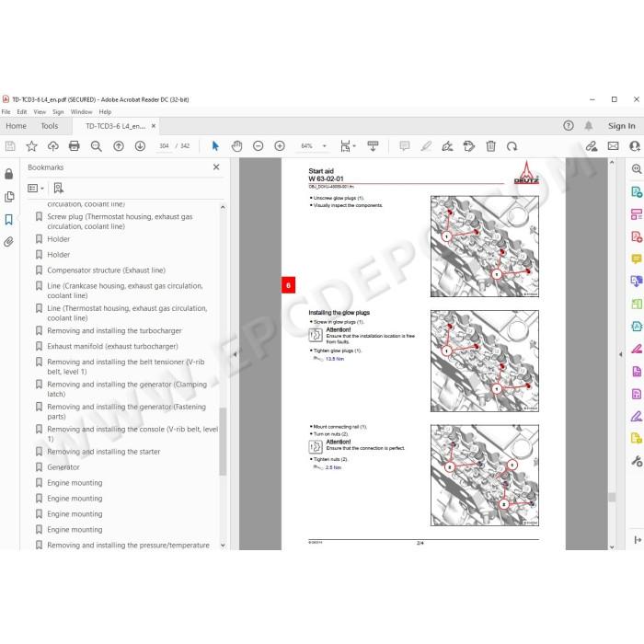Open More Tools wrench icon in right pane
644x644 pixels.
click(637, 461)
